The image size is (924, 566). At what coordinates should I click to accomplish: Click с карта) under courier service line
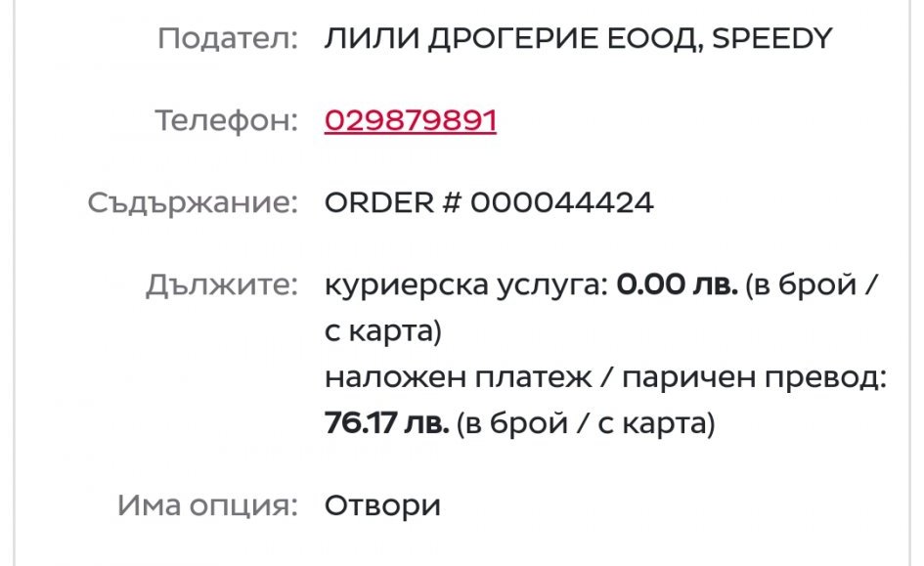coord(383,332)
